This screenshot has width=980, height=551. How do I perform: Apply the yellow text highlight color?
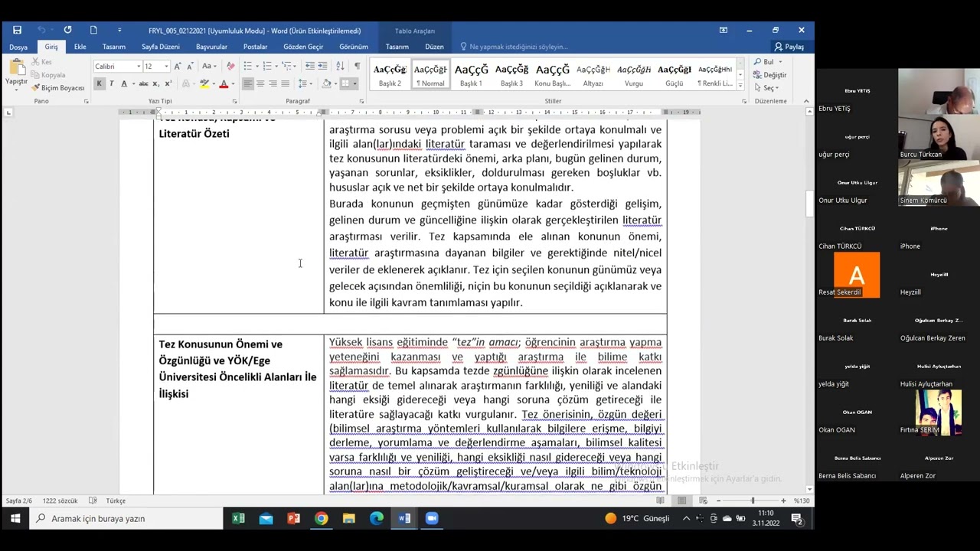tap(204, 83)
